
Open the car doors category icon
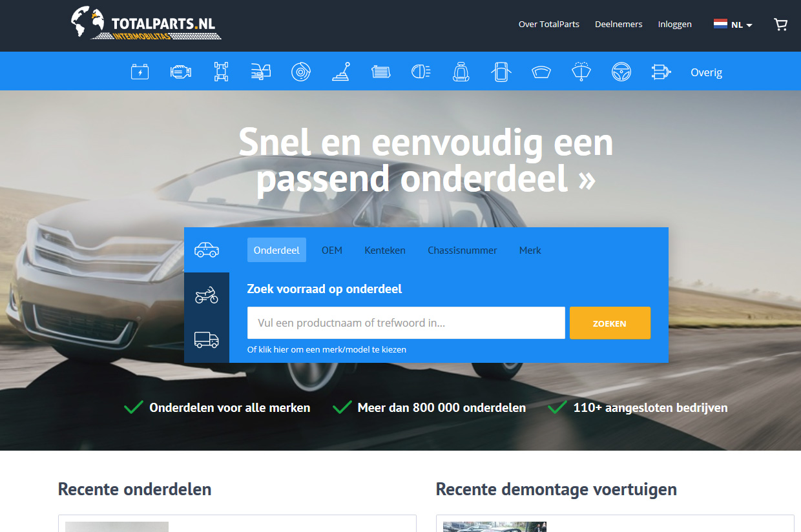(501, 72)
